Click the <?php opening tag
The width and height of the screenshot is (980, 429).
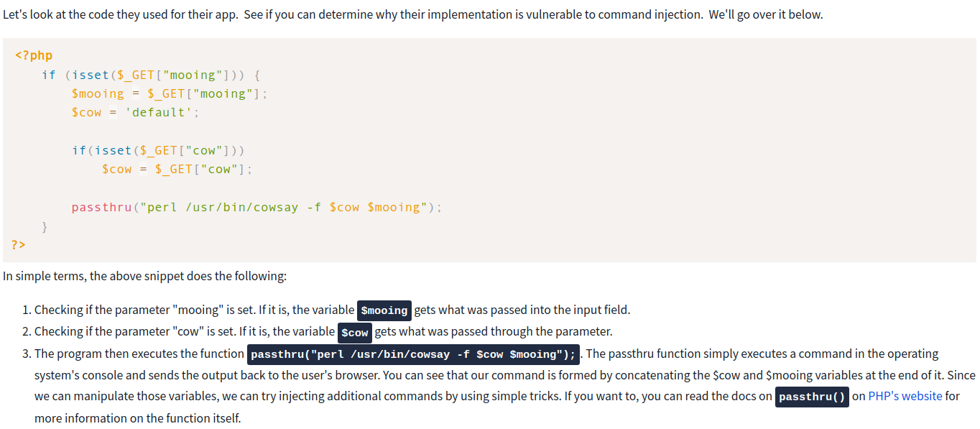pyautogui.click(x=34, y=55)
